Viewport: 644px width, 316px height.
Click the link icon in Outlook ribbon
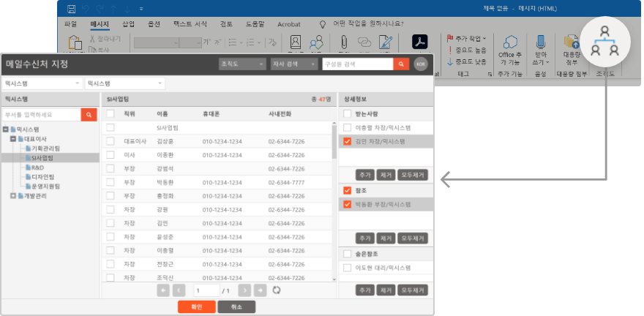[364, 42]
